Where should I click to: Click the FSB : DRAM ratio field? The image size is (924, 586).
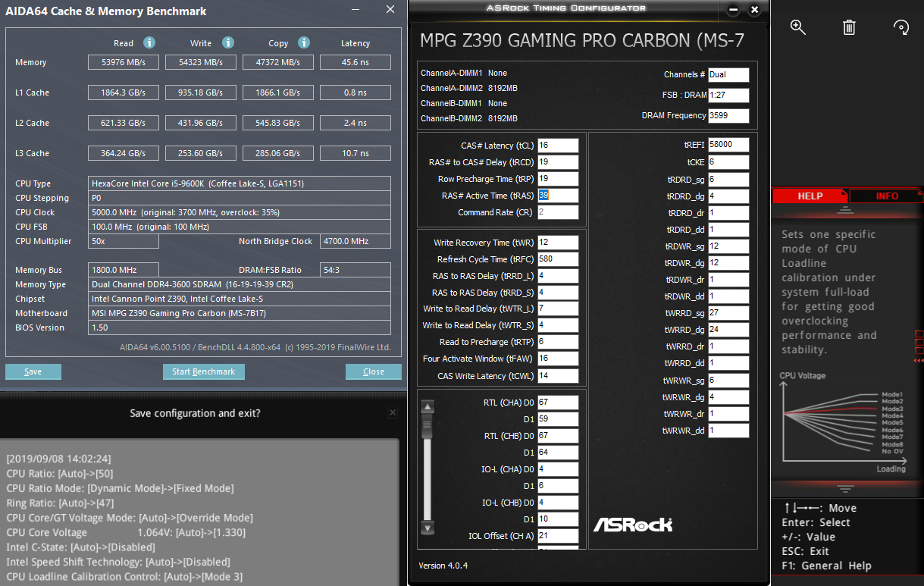coord(728,96)
